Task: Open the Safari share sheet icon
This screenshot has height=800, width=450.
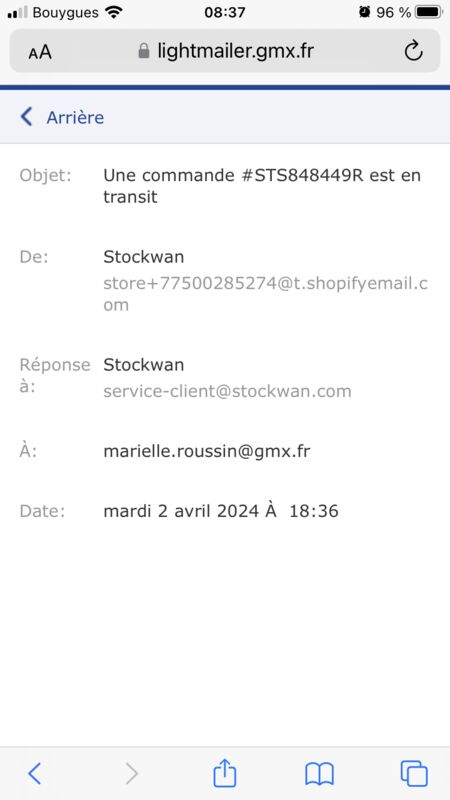Action: pyautogui.click(x=224, y=772)
